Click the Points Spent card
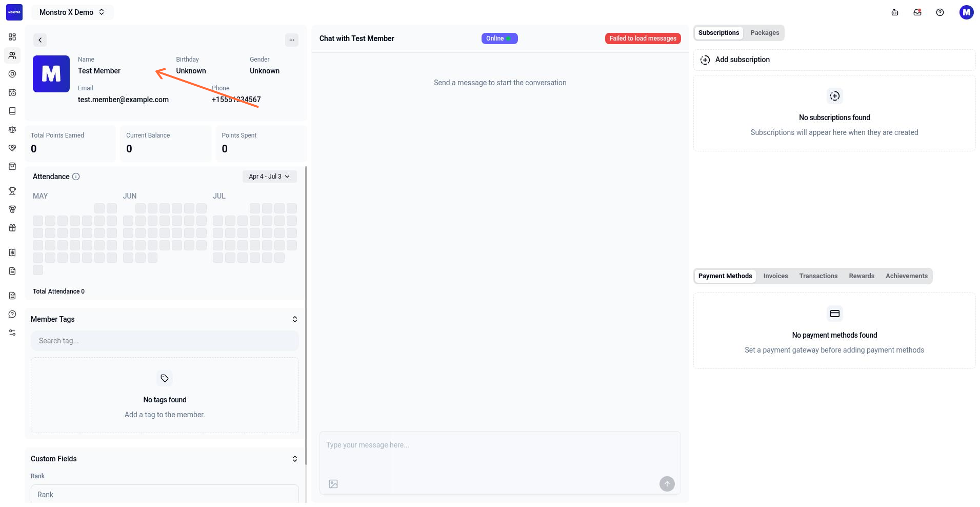 pyautogui.click(x=261, y=144)
